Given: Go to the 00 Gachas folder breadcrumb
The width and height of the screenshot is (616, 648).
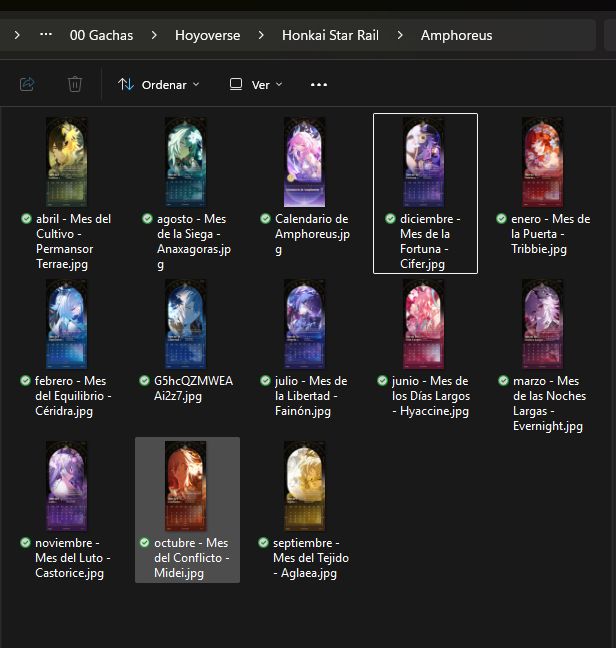Looking at the screenshot, I should tap(101, 35).
